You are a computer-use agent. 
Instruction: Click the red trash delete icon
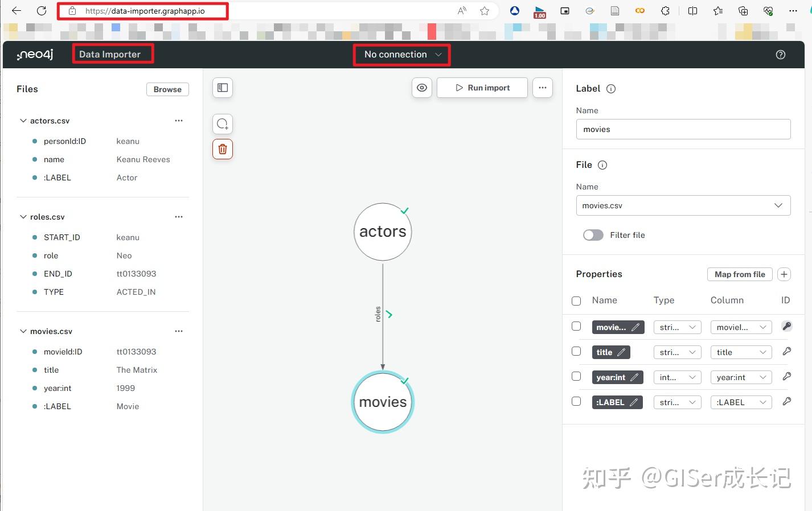(222, 149)
